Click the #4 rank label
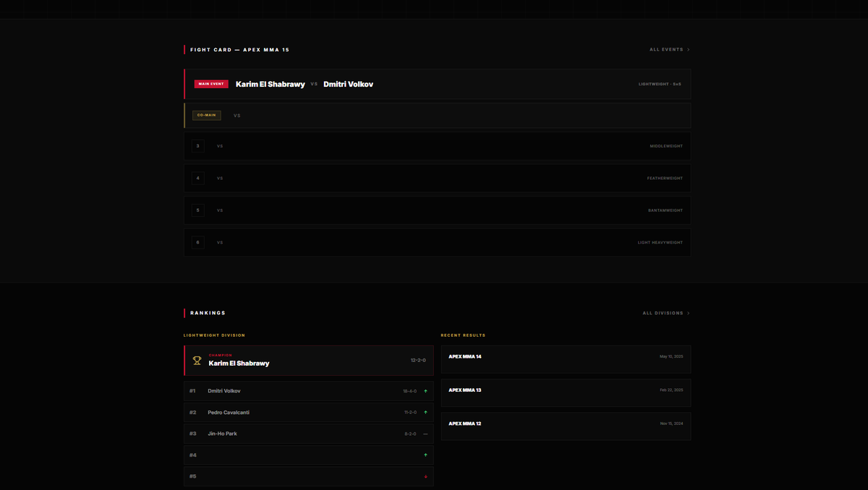The height and width of the screenshot is (490, 868). point(193,455)
